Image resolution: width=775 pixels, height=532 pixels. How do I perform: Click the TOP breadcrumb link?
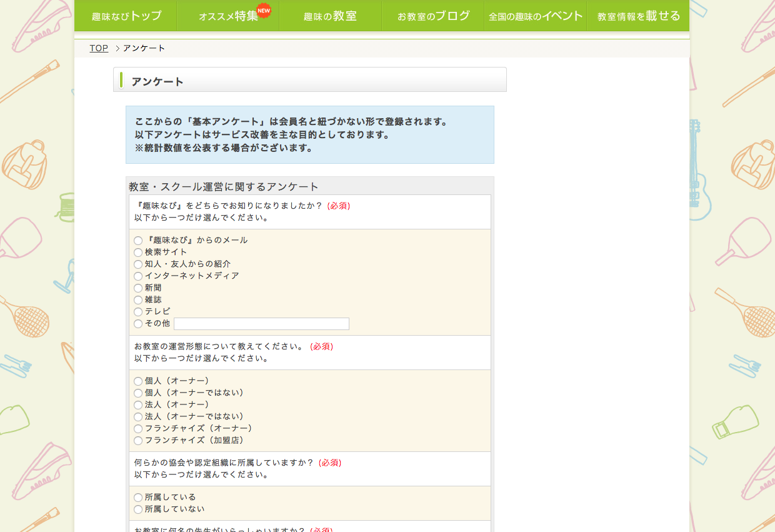point(99,48)
